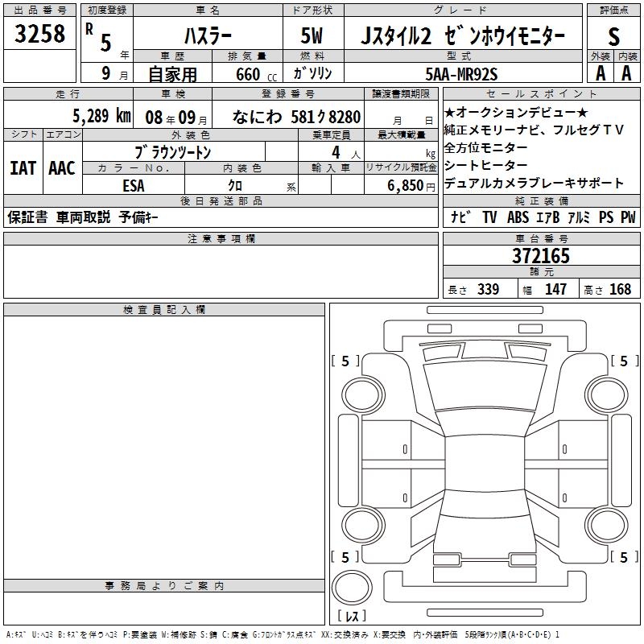Click the door type value 5W
644x644 pixels.
pyautogui.click(x=312, y=36)
